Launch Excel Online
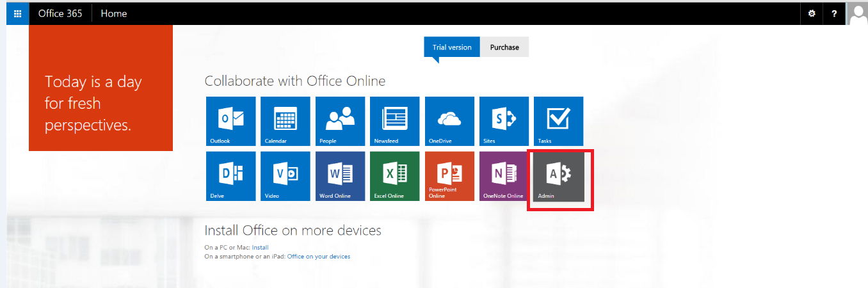The width and height of the screenshot is (868, 288). tap(394, 176)
